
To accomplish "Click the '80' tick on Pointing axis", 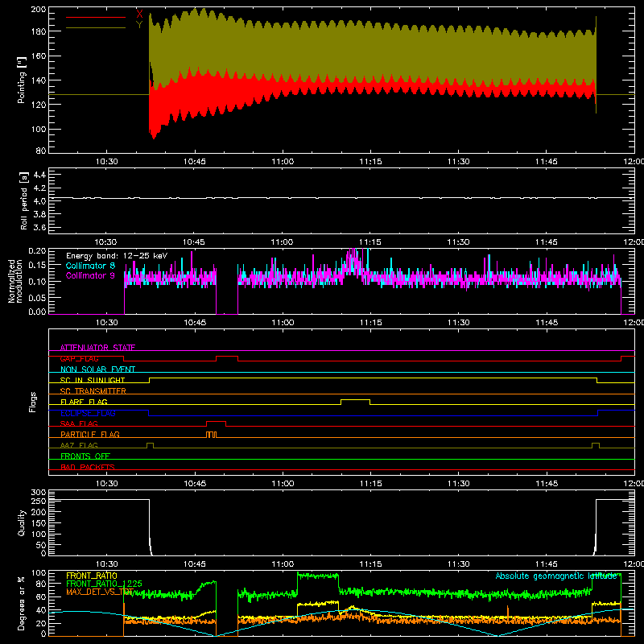I will click(41, 151).
